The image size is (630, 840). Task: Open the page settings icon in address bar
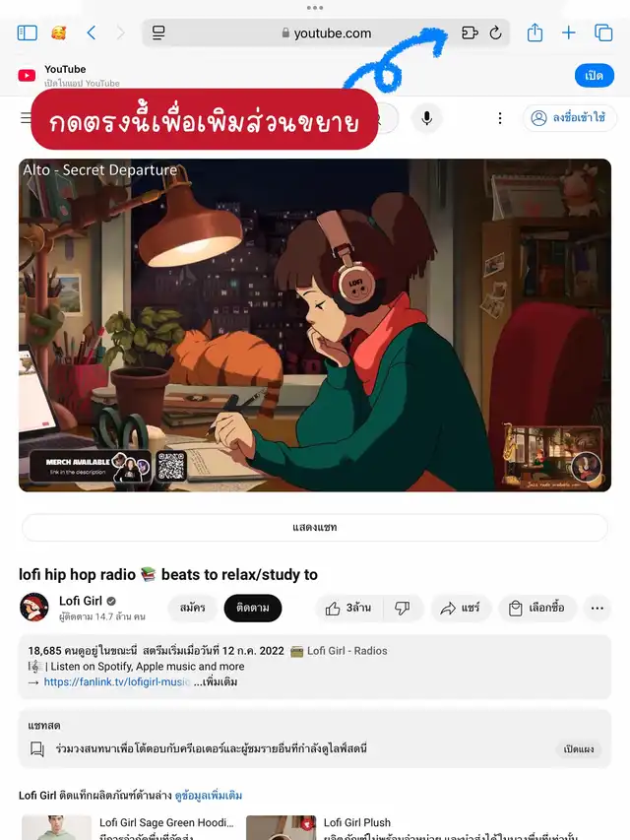(158, 33)
